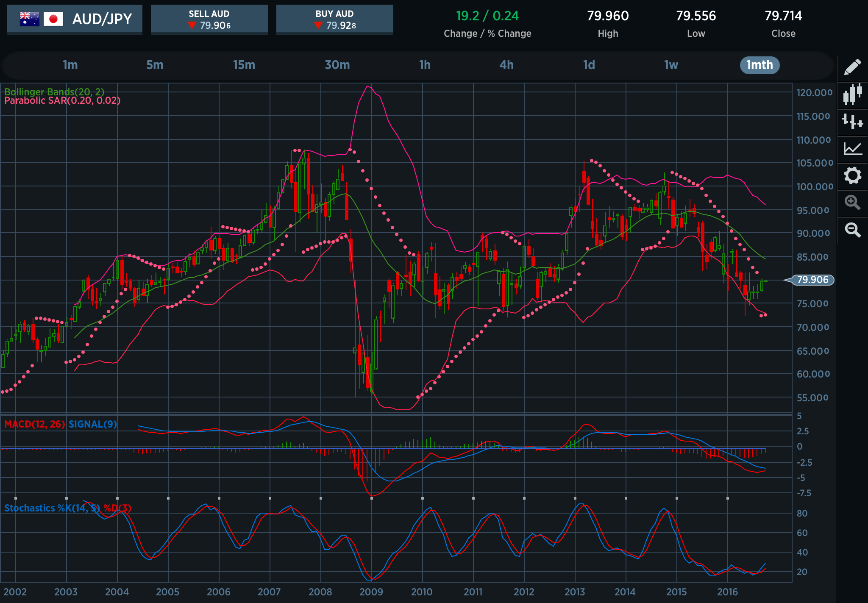Click the 100.000 price axis label
The image size is (868, 603).
814,187
